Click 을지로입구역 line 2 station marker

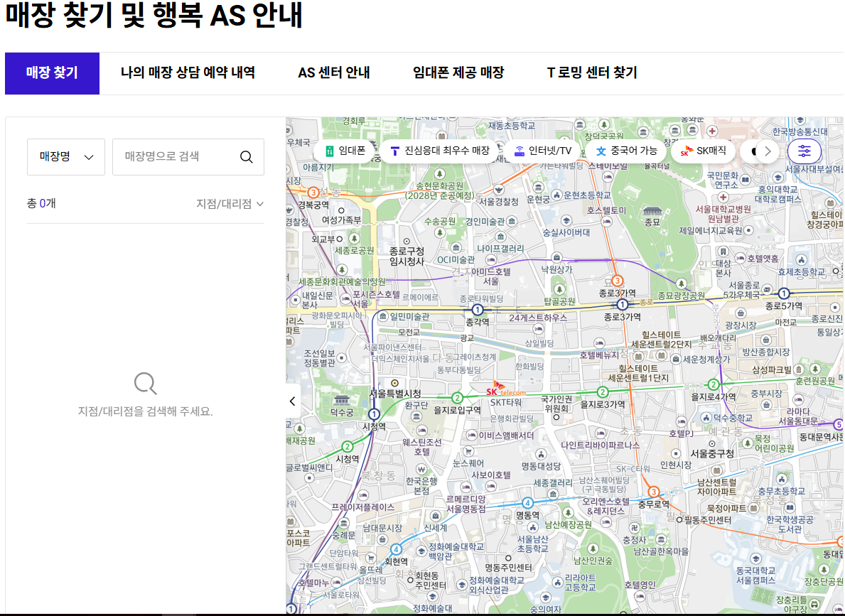click(x=457, y=398)
